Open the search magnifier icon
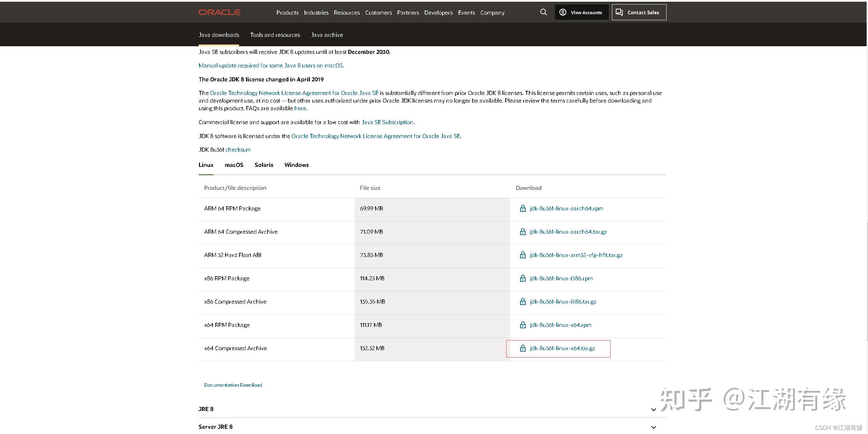The width and height of the screenshot is (868, 434). 543,13
